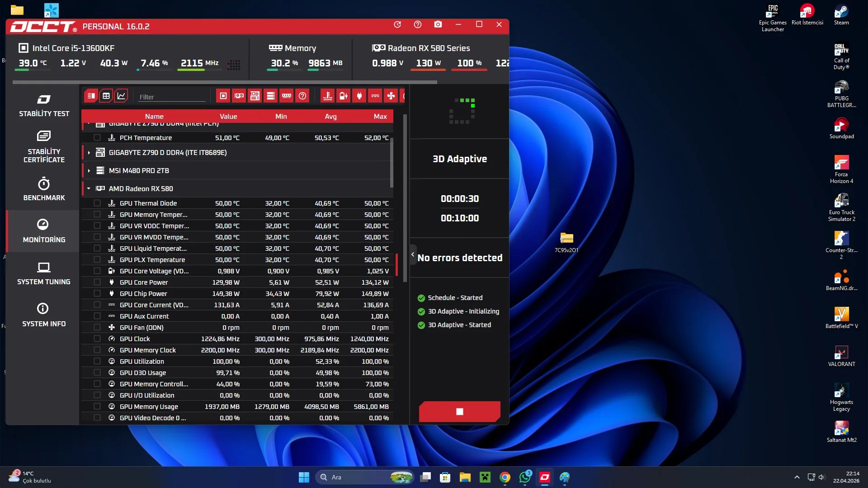868x488 pixels.
Task: Collapse the test panel with the arrow
Action: [x=413, y=255]
